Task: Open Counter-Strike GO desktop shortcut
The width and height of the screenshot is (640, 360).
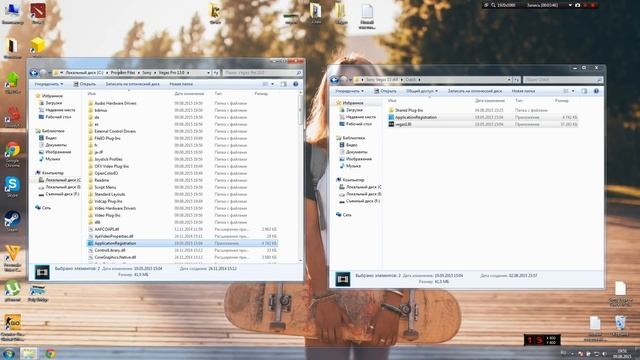Action: 12,327
